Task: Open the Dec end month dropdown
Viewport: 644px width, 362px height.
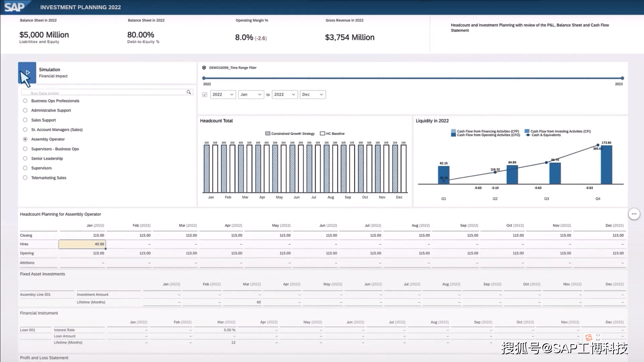Action: coord(312,95)
